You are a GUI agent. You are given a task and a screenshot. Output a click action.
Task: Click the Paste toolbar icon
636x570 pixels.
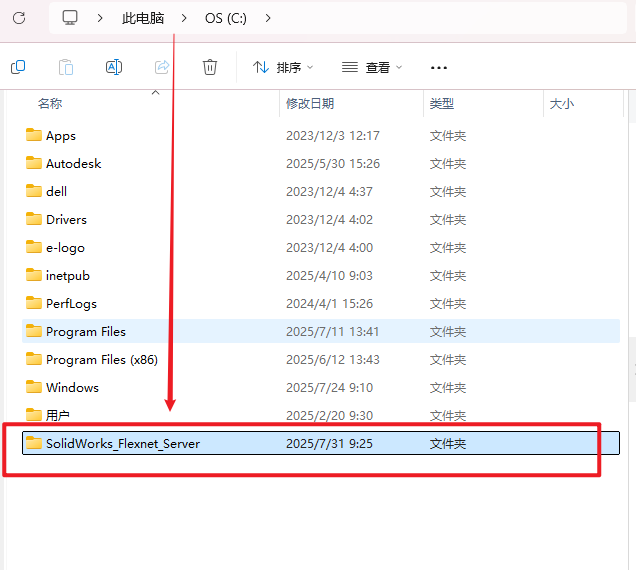pyautogui.click(x=66, y=67)
